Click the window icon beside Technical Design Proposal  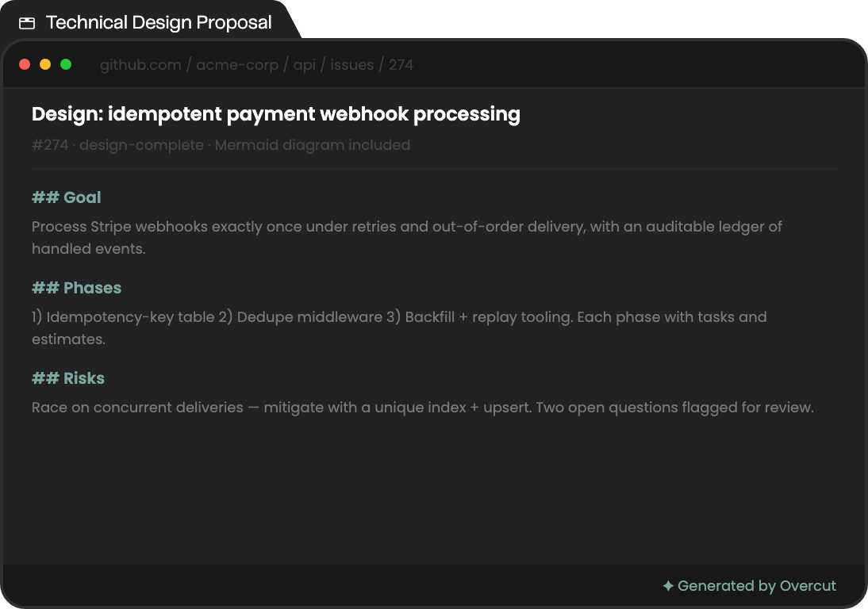click(26, 23)
